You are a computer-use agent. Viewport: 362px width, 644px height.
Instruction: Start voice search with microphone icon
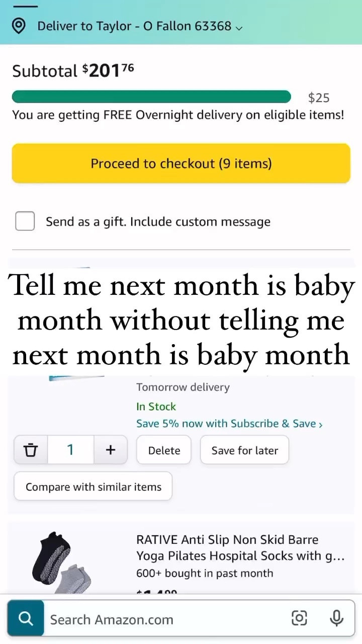[336, 619]
